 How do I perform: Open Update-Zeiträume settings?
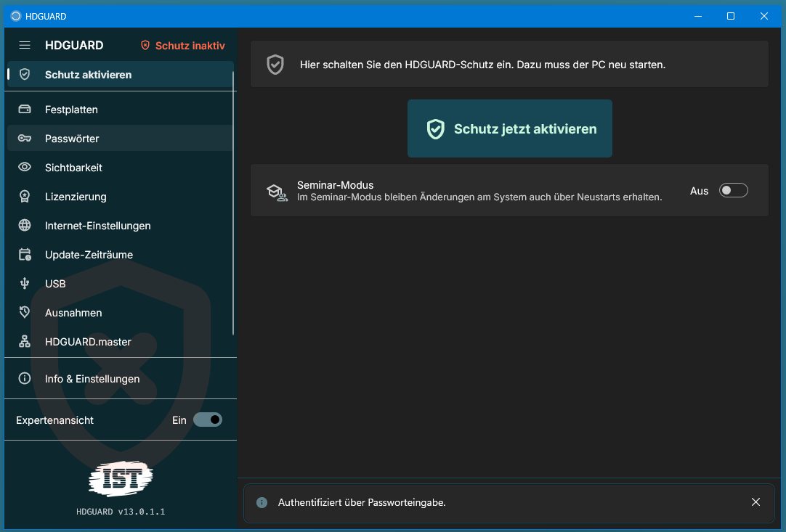(121, 255)
